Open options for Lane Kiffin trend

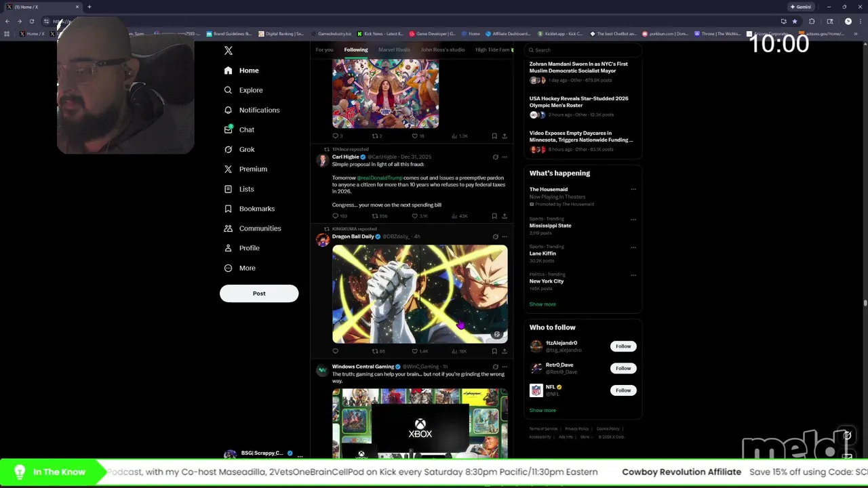click(x=633, y=247)
